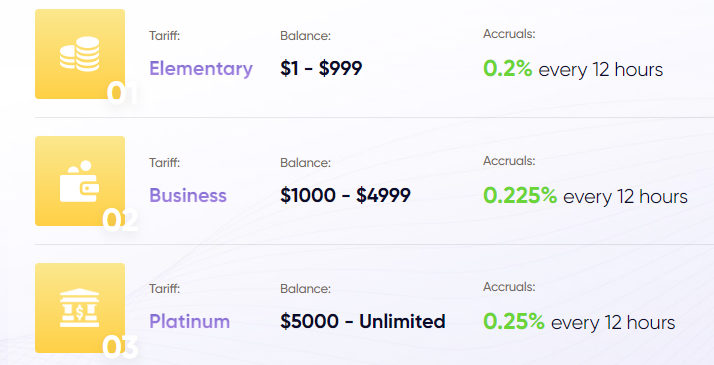Click the Accruals label in the Platinum row
This screenshot has height=365, width=714.
509,287
